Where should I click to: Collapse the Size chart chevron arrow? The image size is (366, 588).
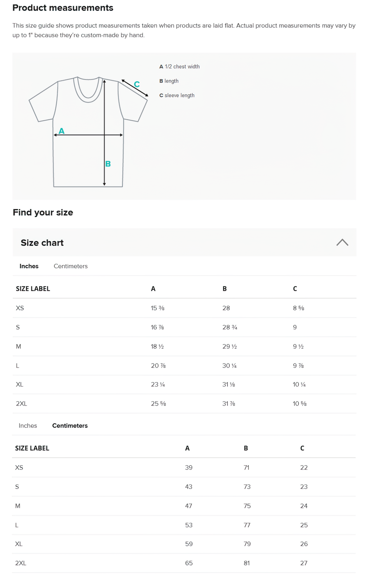[x=342, y=243]
